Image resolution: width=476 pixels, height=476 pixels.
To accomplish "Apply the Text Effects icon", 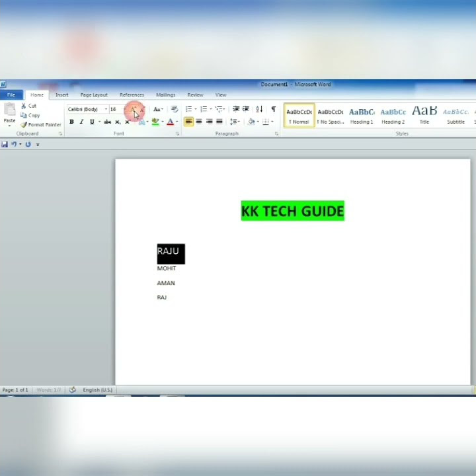I will [141, 122].
